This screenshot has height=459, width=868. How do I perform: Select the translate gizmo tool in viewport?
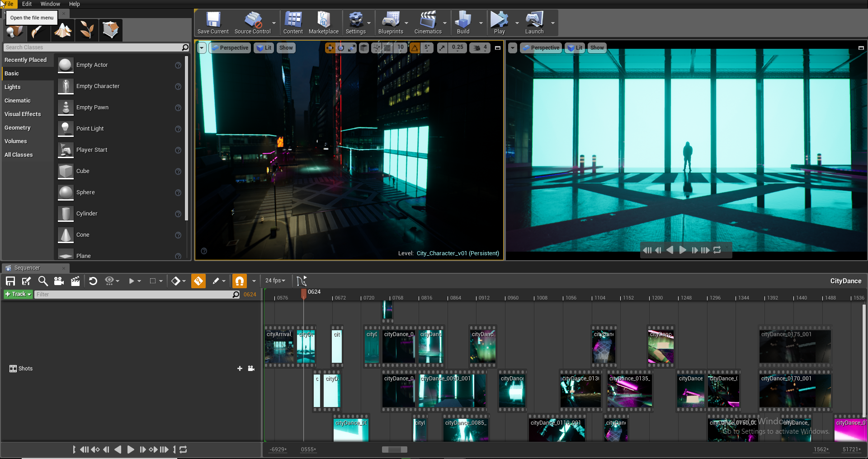pyautogui.click(x=330, y=48)
